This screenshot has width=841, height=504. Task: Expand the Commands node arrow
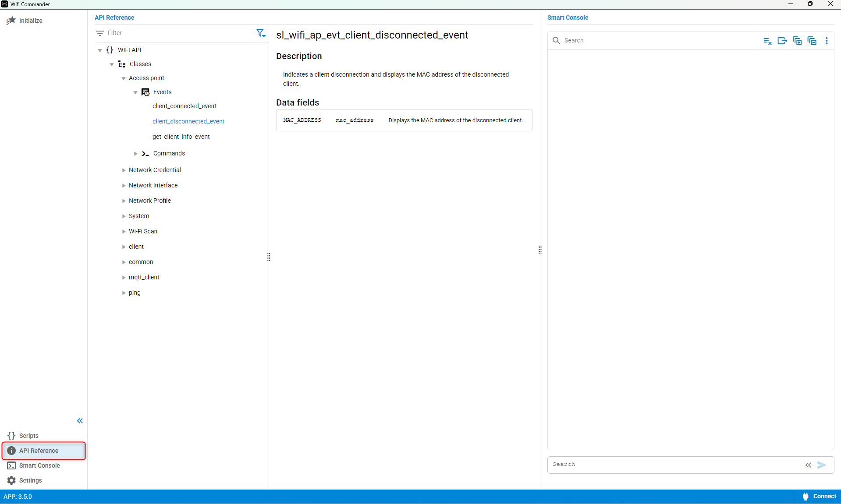(135, 154)
